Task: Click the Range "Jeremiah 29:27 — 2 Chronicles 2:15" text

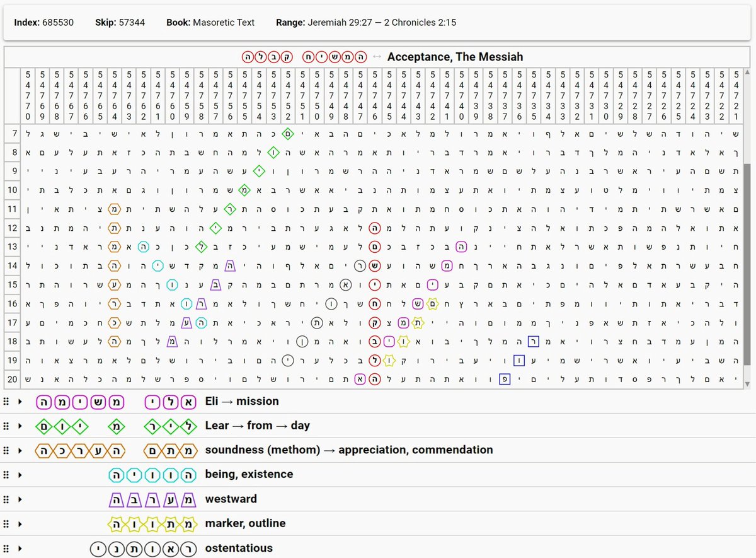Action: [381, 22]
